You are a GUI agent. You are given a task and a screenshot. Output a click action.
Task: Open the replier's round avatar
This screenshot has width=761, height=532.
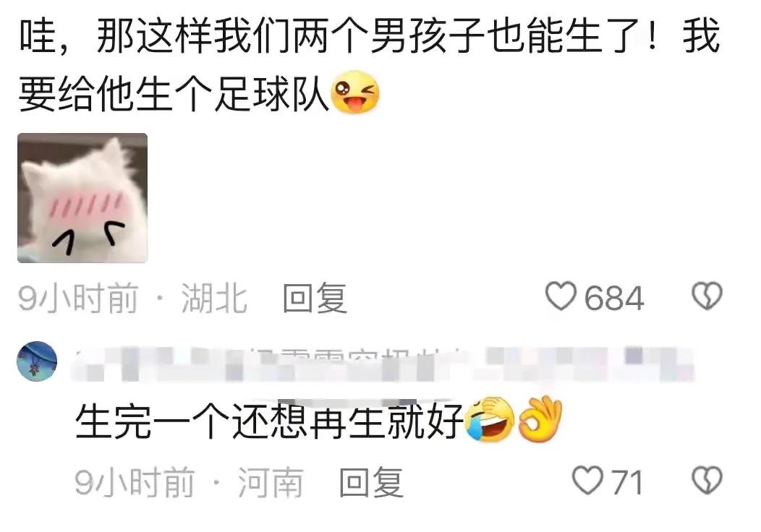click(x=37, y=361)
